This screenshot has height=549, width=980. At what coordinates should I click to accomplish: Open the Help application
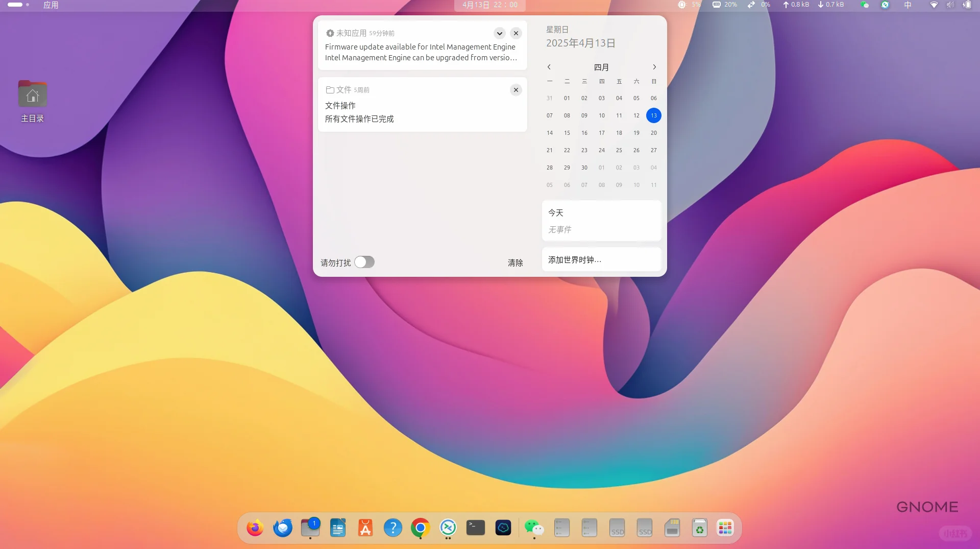tap(393, 528)
